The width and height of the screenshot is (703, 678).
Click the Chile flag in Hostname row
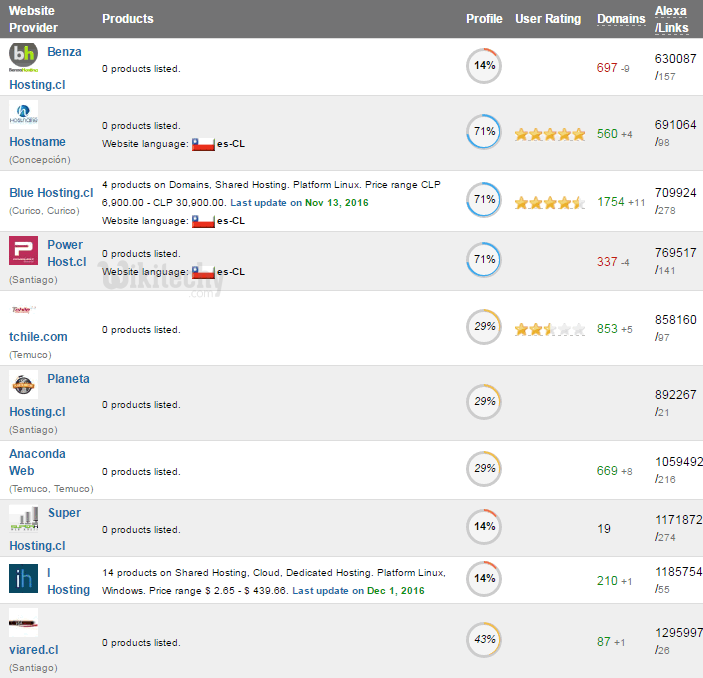click(x=203, y=144)
